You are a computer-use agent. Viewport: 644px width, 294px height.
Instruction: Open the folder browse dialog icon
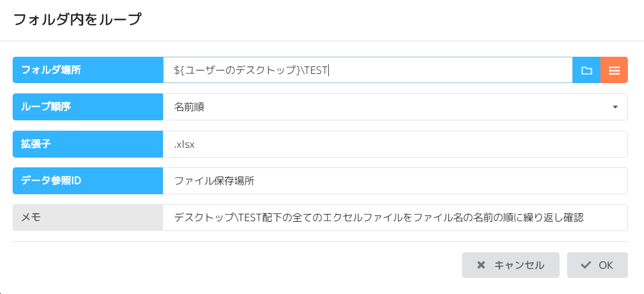[x=586, y=70]
